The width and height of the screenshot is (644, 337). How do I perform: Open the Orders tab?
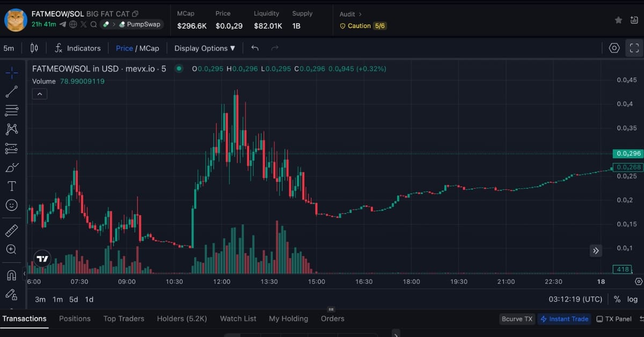coord(332,319)
